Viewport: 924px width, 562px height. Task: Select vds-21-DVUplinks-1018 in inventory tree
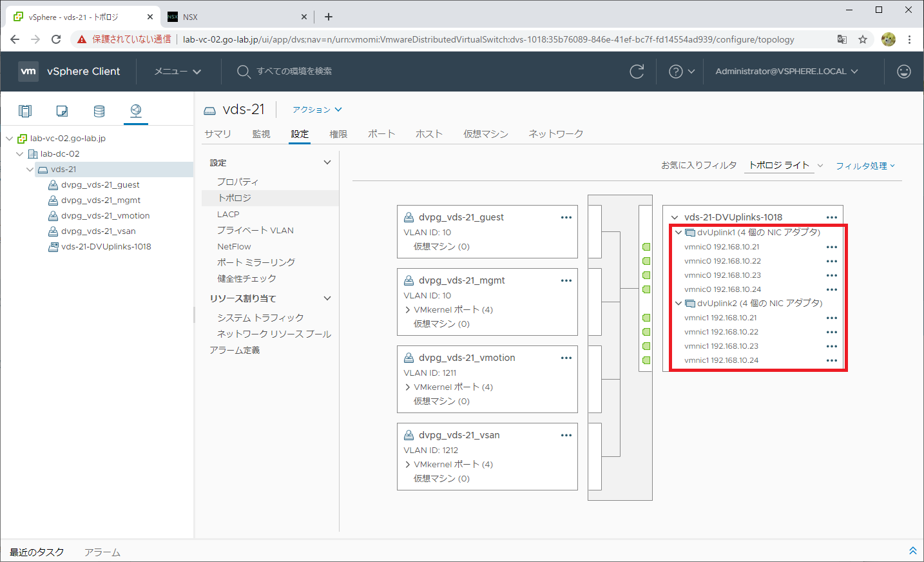click(x=106, y=247)
